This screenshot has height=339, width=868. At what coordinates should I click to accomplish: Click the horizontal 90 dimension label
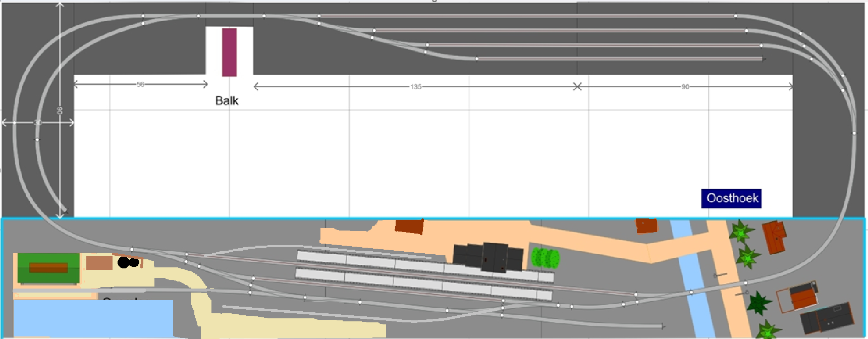[685, 87]
